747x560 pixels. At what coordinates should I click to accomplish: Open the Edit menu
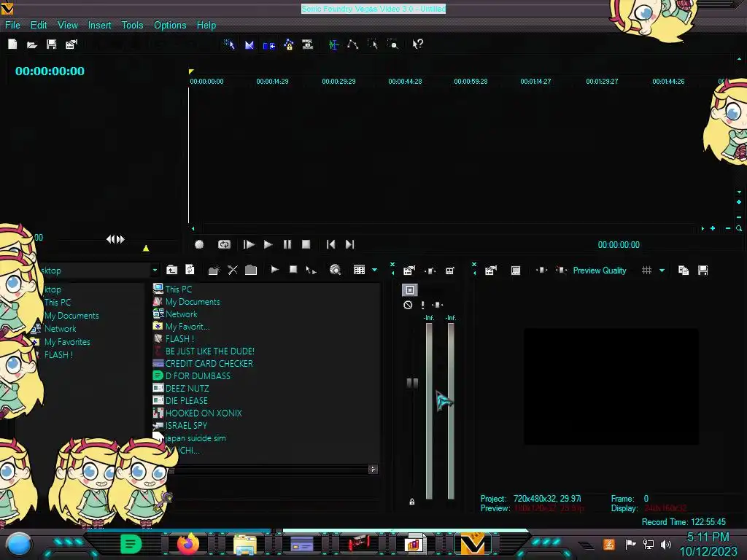point(39,26)
